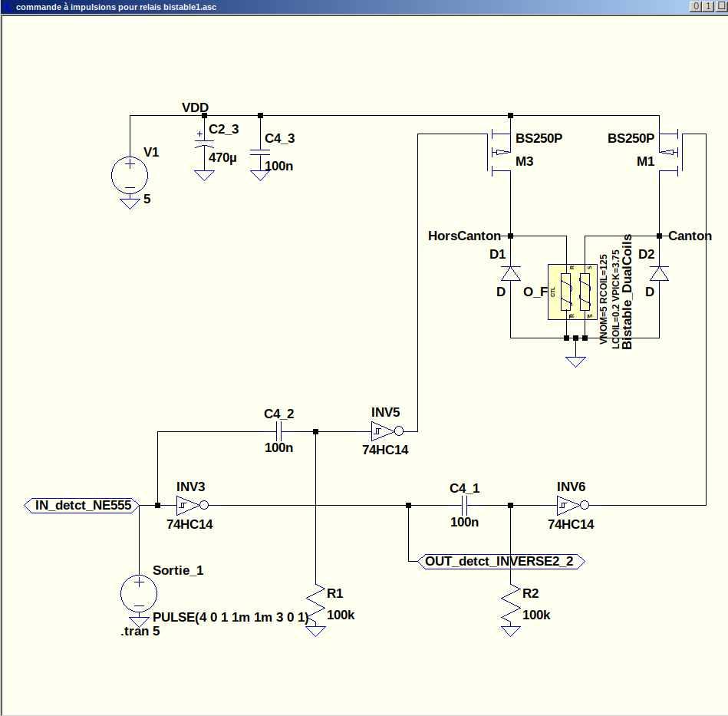Select the M3 BS250P MOSFET symbol

coord(499,152)
